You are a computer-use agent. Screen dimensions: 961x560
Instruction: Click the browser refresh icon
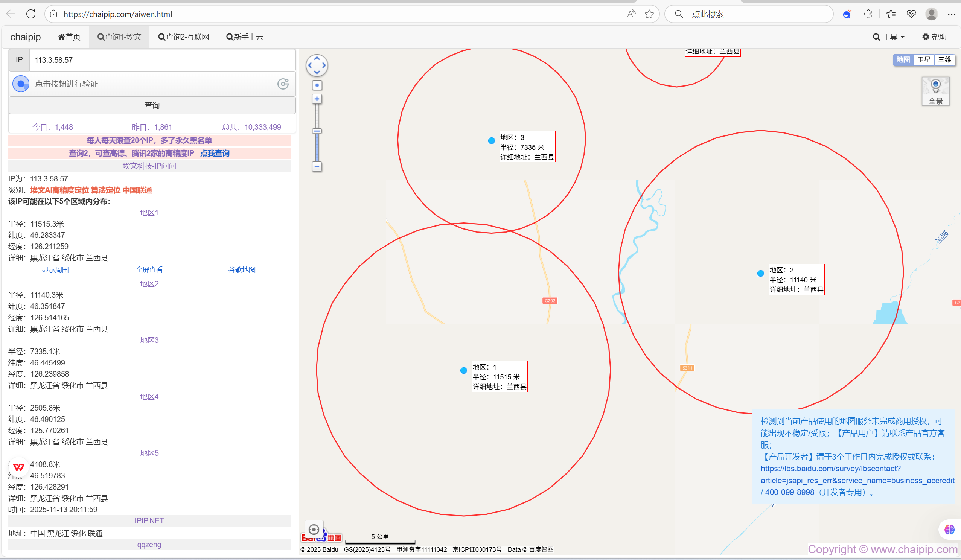pos(31,14)
